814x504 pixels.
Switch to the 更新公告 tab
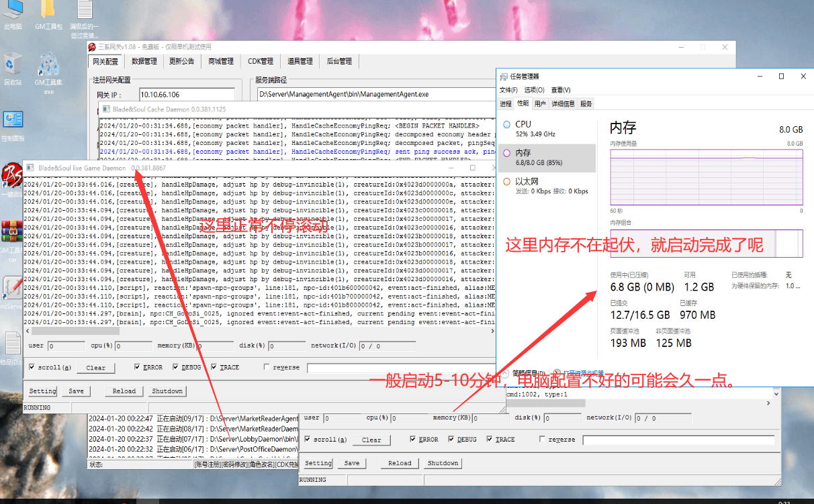(x=181, y=61)
